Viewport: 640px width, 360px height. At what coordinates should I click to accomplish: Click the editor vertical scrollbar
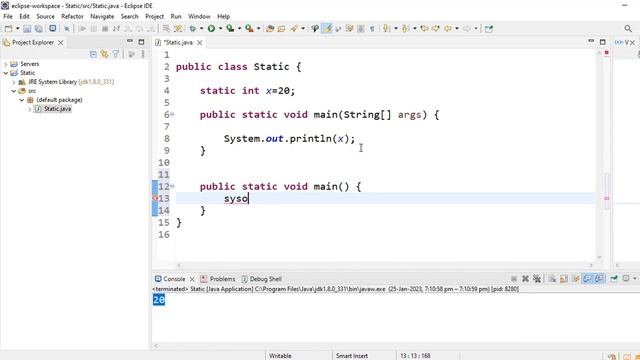click(600, 155)
